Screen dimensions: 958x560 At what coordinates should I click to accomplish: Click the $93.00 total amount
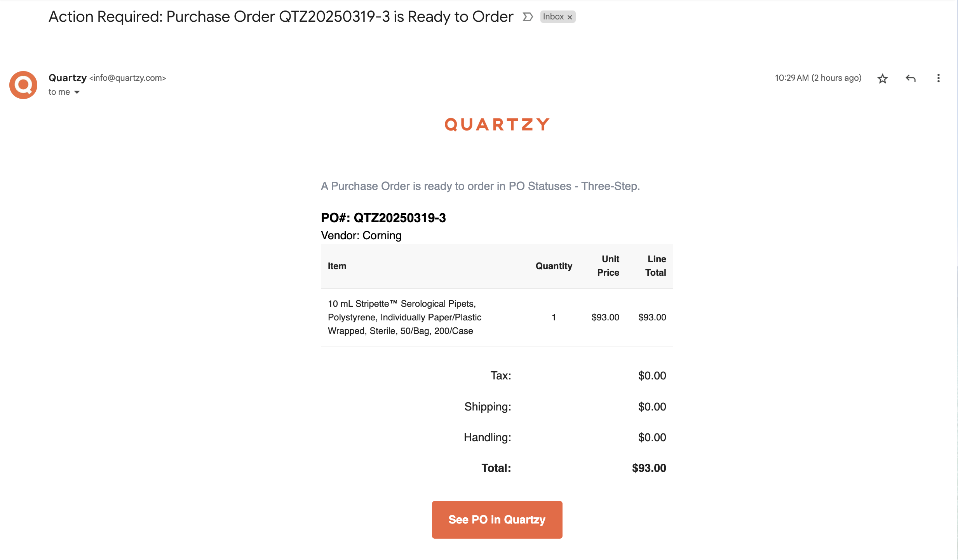coord(649,468)
